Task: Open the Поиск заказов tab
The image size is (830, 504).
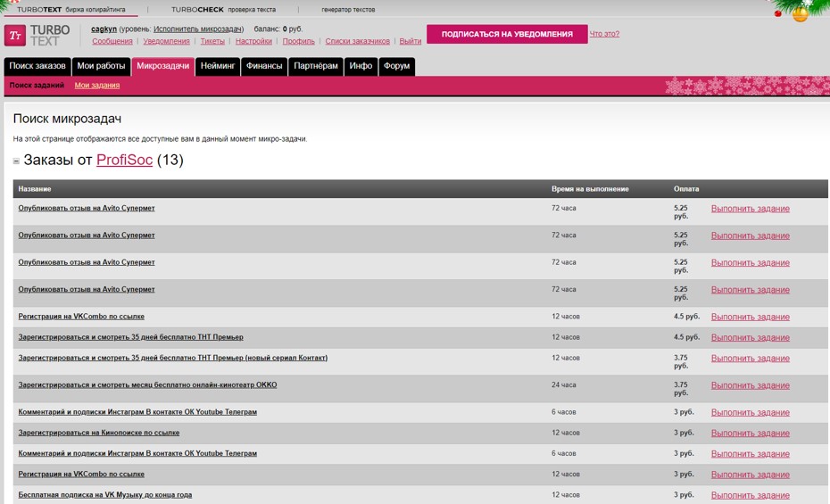Action: (x=37, y=66)
